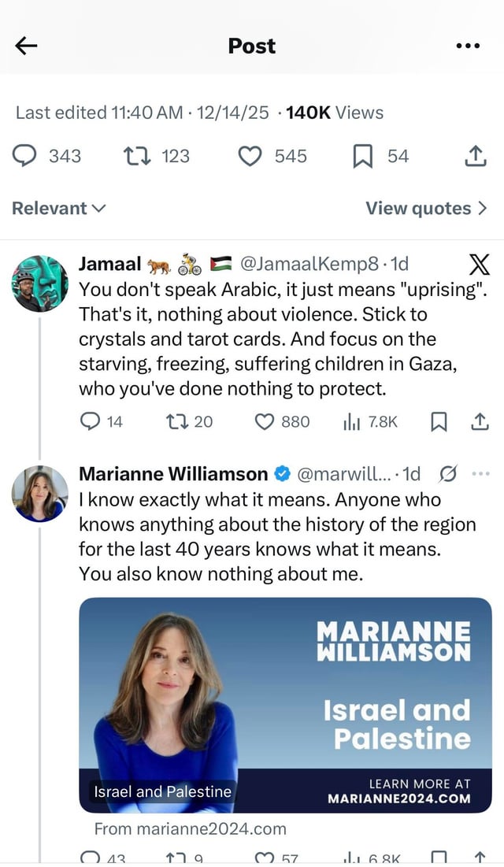
Task: Tap the X logo on Jamaal's reply
Action: (479, 265)
